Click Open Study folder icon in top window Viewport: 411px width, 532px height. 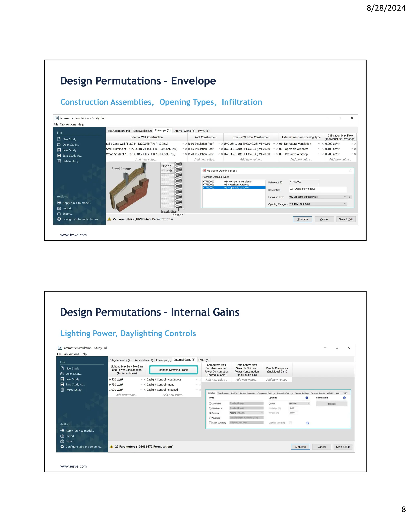click(59, 145)
